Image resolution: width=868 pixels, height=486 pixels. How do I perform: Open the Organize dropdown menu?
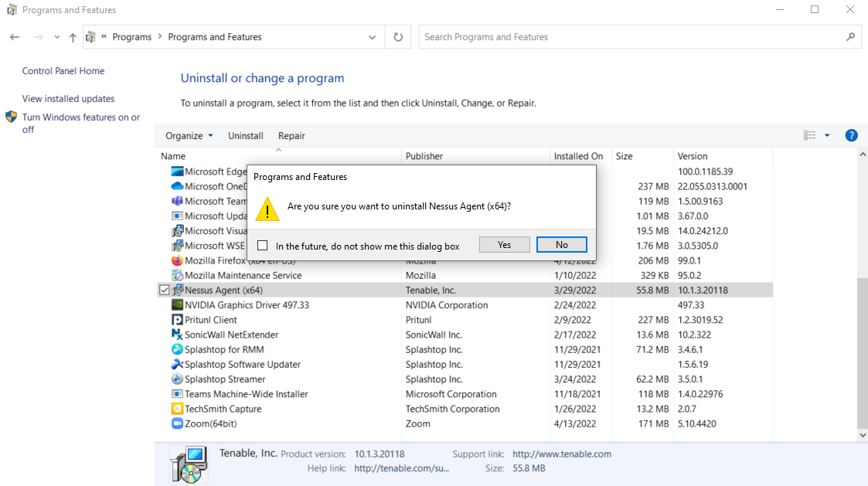[x=189, y=136]
